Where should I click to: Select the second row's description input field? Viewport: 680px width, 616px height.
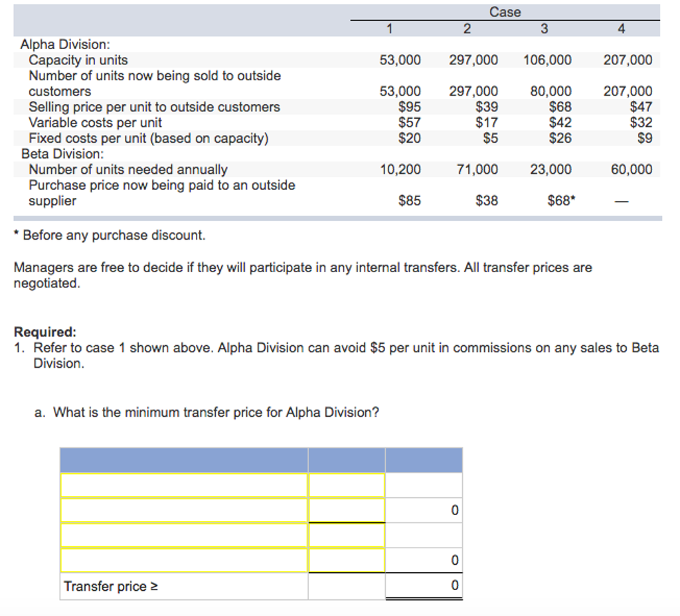[x=185, y=510]
